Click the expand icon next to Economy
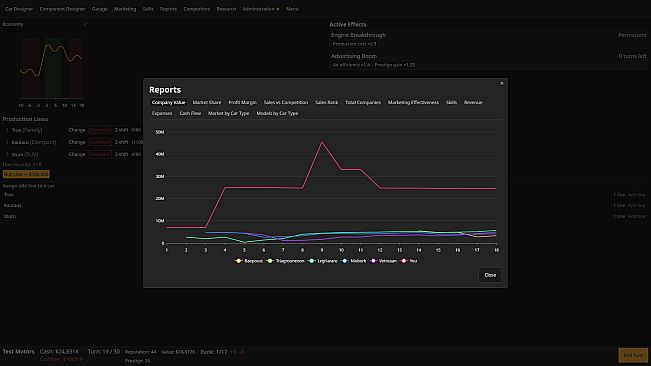This screenshot has height=366, width=651. click(85, 24)
